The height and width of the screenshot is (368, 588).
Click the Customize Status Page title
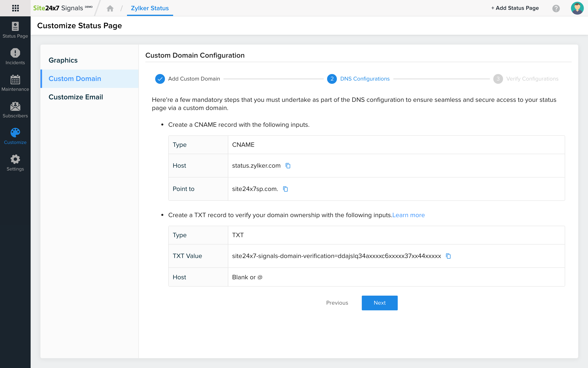point(79,26)
